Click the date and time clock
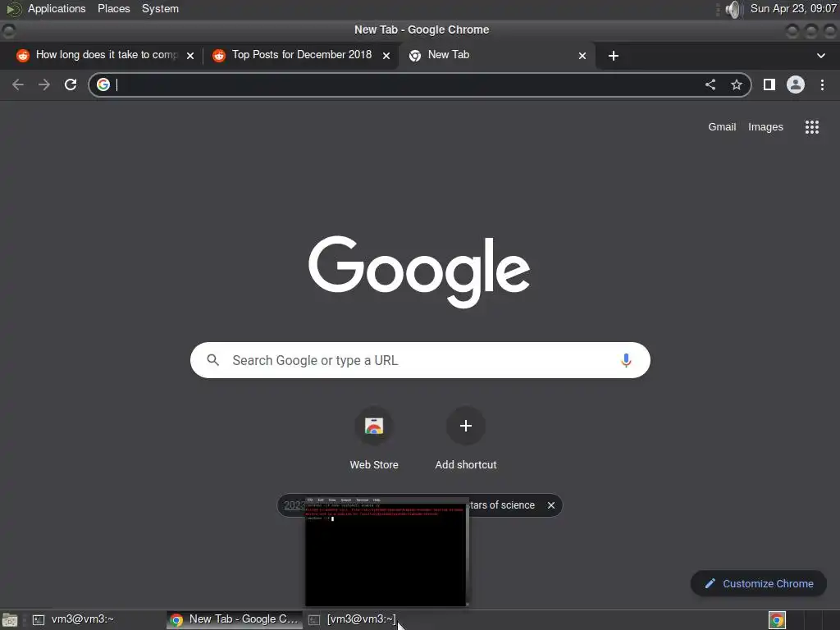 (793, 9)
